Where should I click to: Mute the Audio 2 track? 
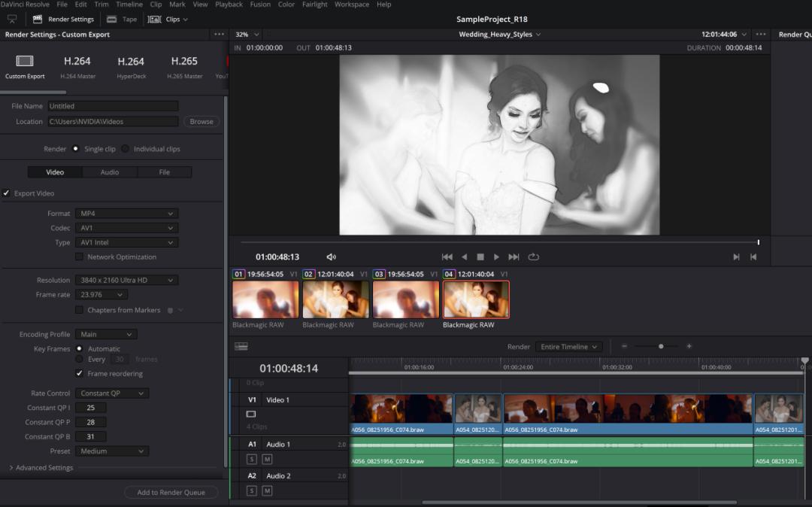coord(267,490)
